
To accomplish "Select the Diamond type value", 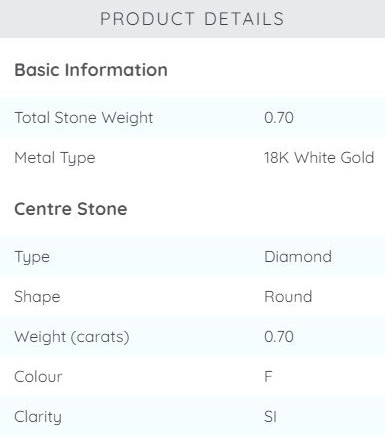I will coord(298,257).
